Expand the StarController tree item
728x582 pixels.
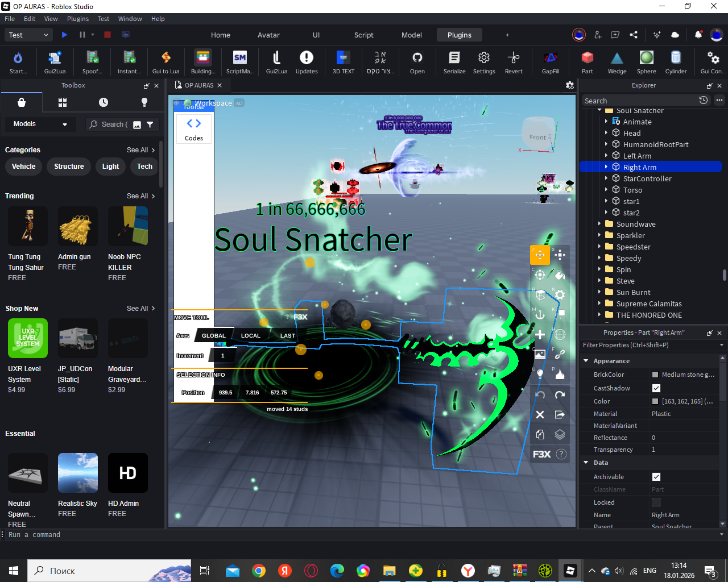point(606,178)
